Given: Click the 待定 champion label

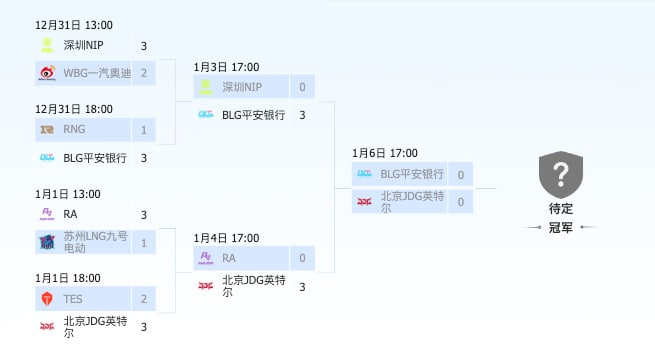Looking at the screenshot, I should tap(561, 208).
